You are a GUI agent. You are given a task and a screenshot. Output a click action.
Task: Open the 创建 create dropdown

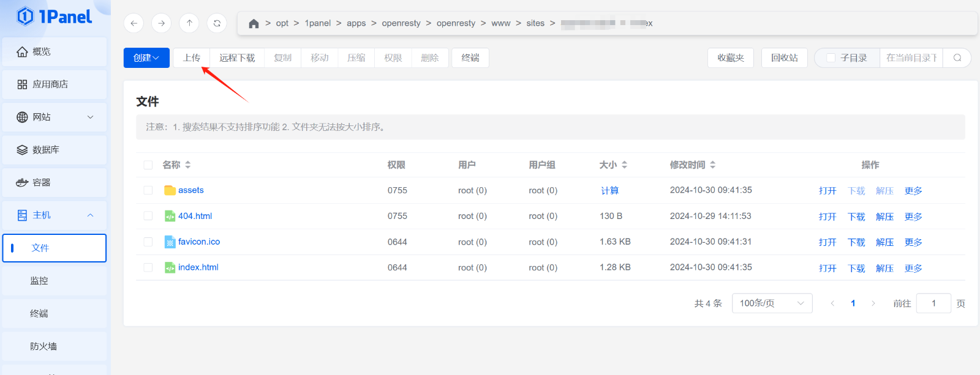click(146, 58)
